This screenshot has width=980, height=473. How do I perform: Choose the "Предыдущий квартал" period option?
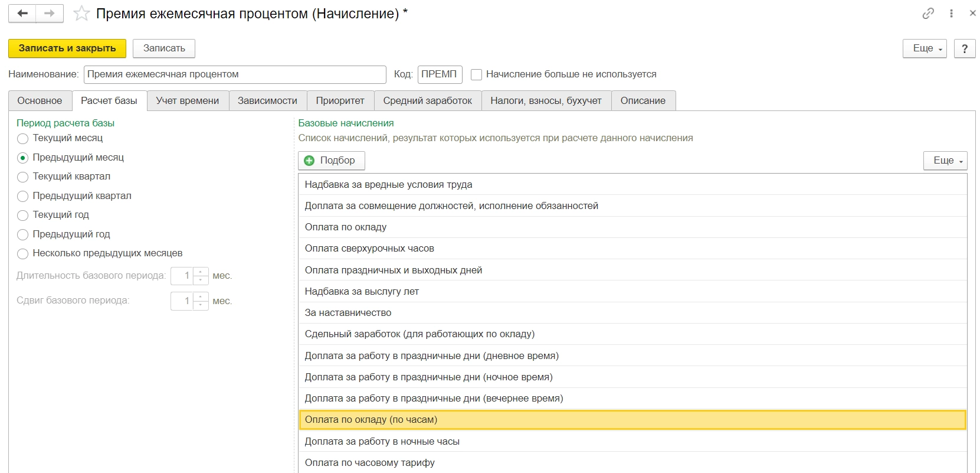coord(23,196)
